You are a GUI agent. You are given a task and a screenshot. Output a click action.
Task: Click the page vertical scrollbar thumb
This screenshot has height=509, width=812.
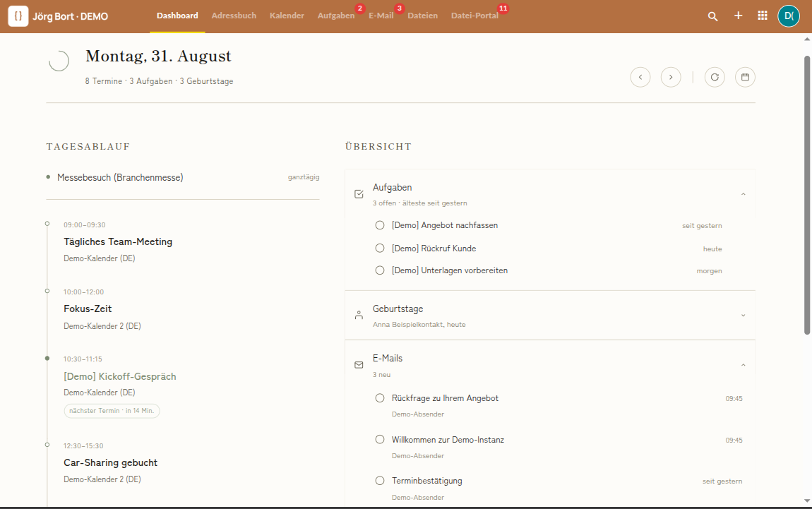click(x=807, y=195)
